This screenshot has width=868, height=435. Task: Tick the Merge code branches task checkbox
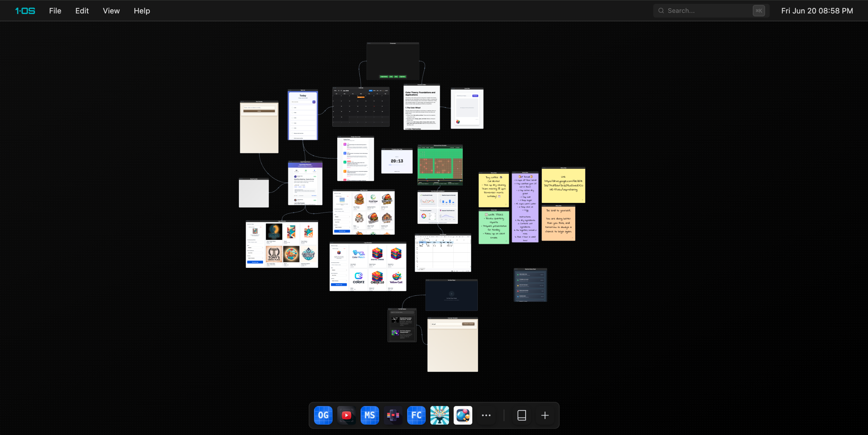coord(292,133)
